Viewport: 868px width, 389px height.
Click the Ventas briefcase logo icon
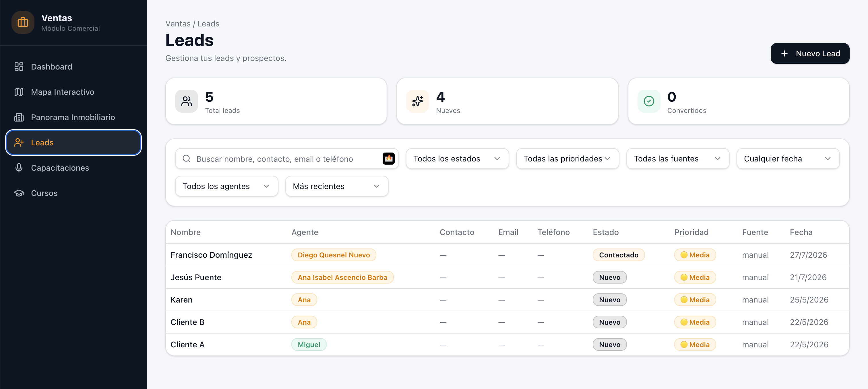click(x=23, y=23)
